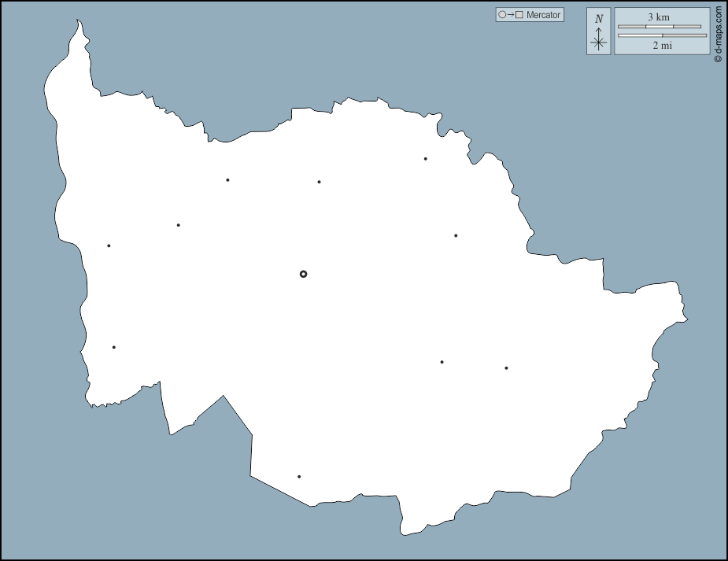
Task: Click the town dot directly south of the northernmost dot
Action: click(456, 235)
